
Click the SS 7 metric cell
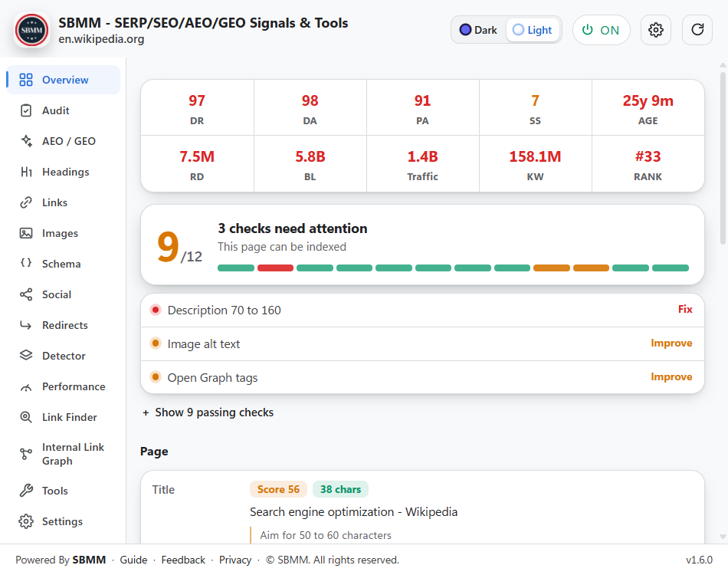click(x=536, y=108)
